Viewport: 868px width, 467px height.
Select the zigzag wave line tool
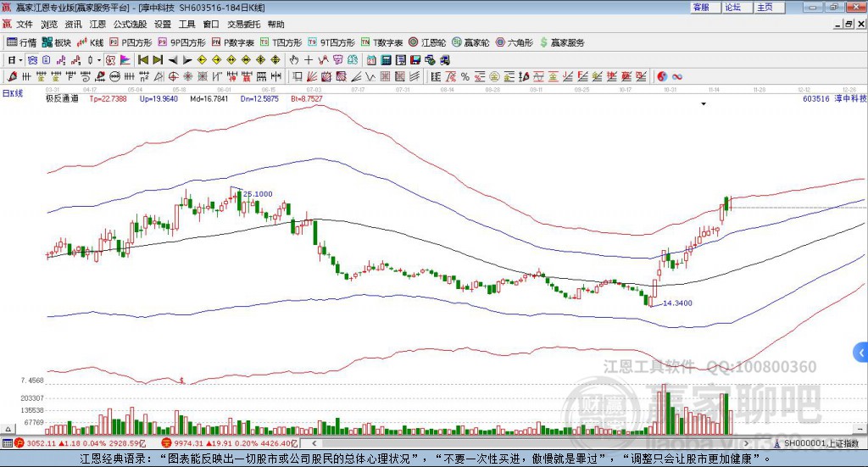click(370, 76)
